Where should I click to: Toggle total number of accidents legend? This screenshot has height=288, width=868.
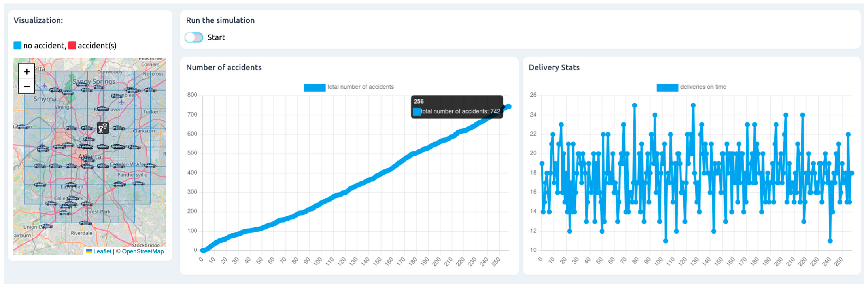(x=314, y=87)
